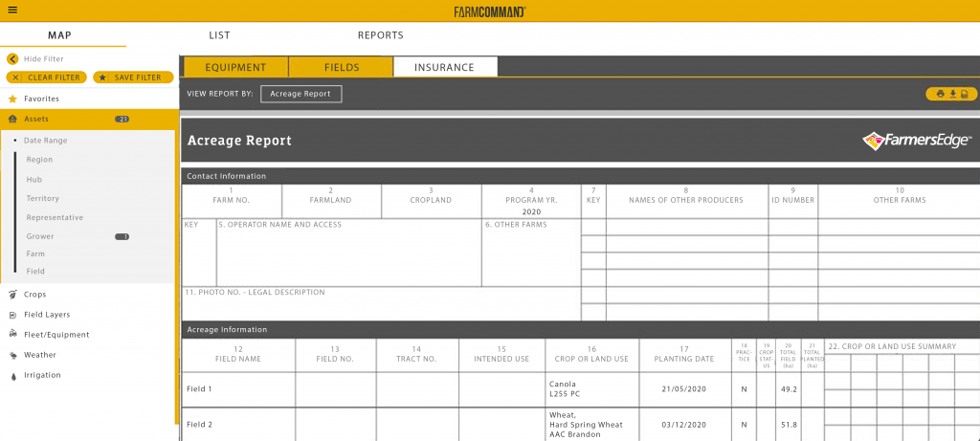Switch to the LIST tab

219,35
